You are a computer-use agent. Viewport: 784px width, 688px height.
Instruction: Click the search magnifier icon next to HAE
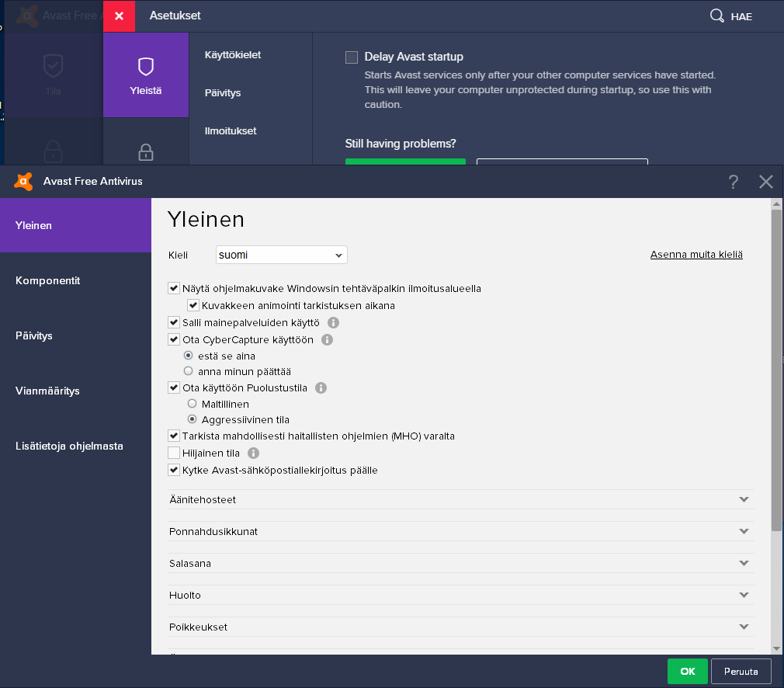716,16
